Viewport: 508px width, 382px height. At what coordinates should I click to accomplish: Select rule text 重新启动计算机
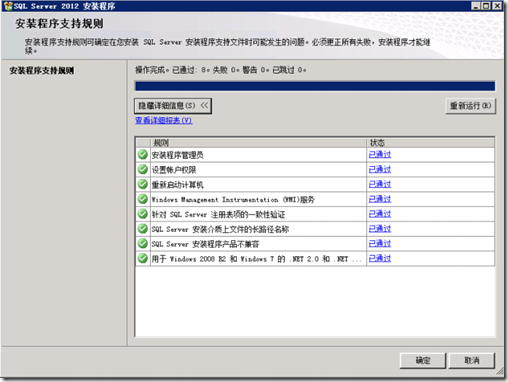177,184
